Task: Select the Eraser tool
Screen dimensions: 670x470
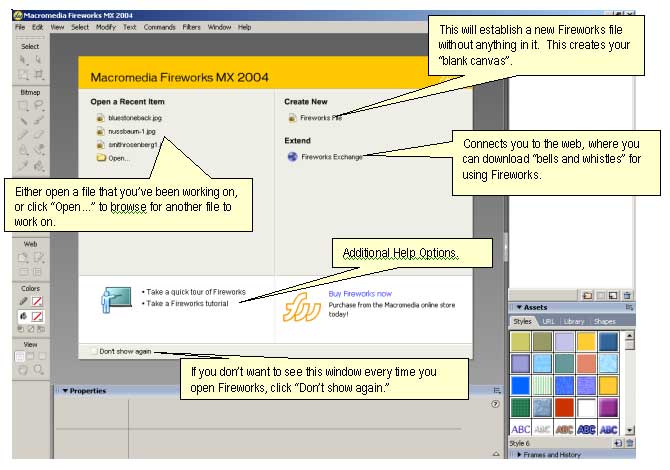Action: pos(38,135)
